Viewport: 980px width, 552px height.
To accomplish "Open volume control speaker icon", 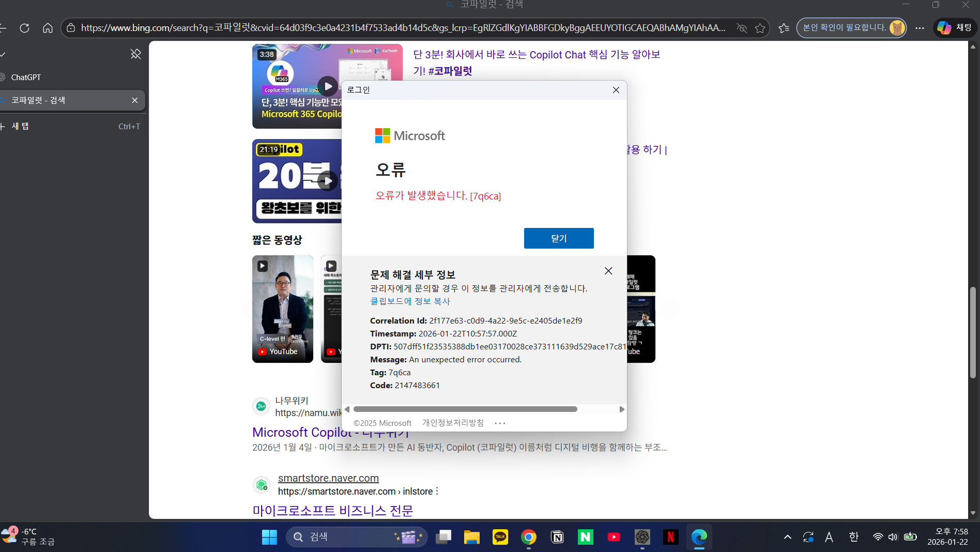I will tap(893, 537).
